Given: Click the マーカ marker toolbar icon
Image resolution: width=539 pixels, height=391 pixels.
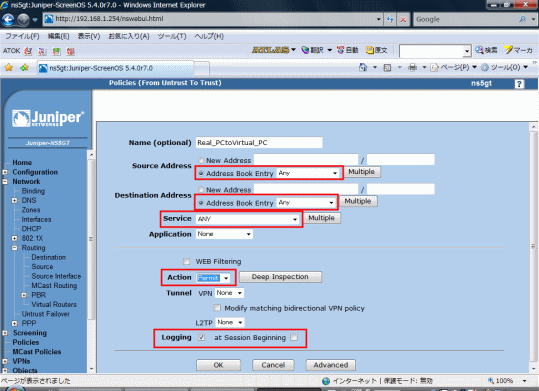Looking at the screenshot, I should [x=519, y=50].
